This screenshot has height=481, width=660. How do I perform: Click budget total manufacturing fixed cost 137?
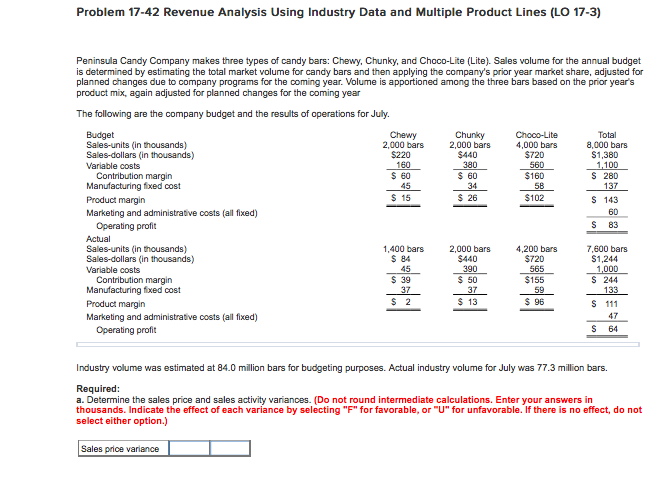point(611,186)
